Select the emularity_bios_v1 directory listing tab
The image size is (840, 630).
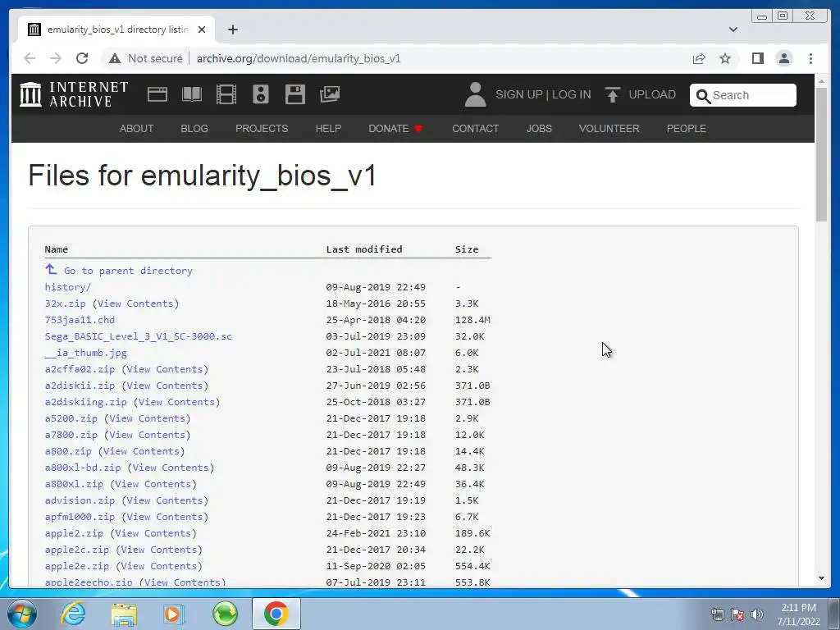click(116, 30)
